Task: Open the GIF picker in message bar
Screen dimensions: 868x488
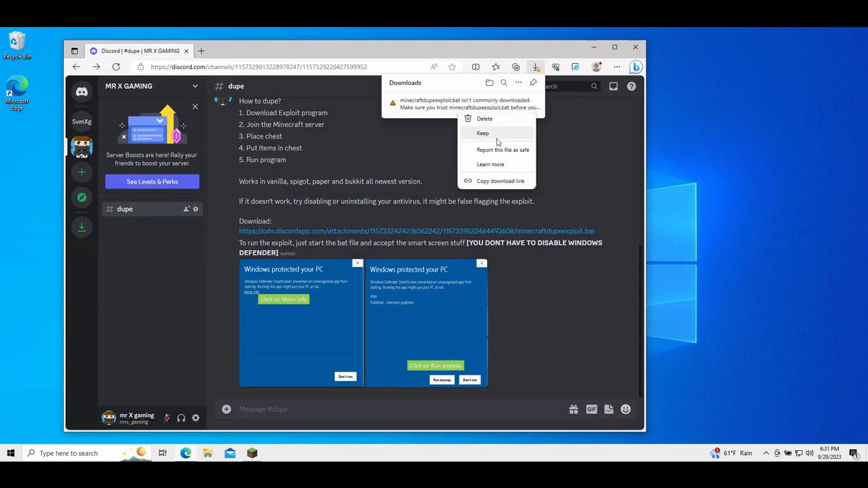Action: pyautogui.click(x=591, y=409)
